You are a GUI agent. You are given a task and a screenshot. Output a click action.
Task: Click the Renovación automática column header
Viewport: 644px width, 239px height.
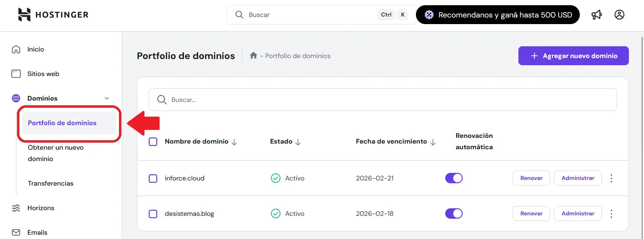(x=474, y=141)
